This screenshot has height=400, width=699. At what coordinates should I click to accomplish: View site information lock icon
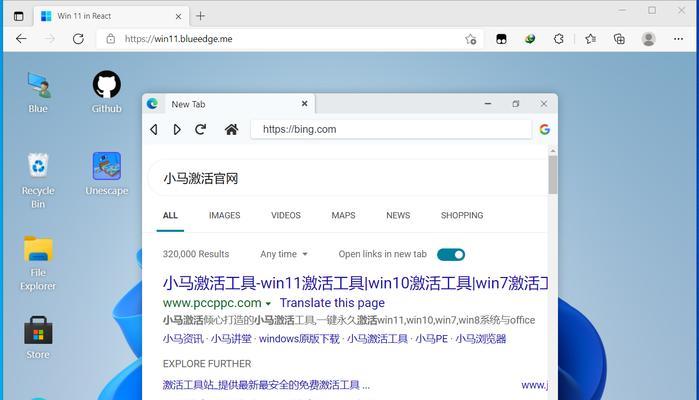click(x=111, y=39)
